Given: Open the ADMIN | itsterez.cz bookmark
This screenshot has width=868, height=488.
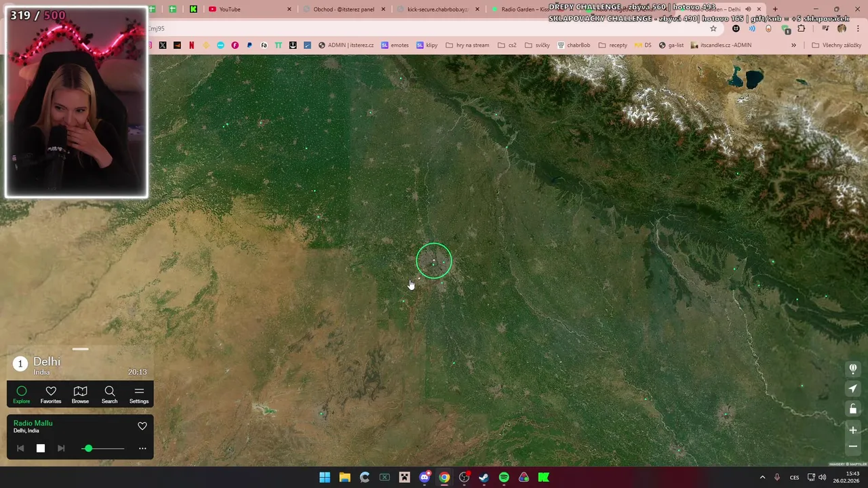Looking at the screenshot, I should tap(346, 45).
